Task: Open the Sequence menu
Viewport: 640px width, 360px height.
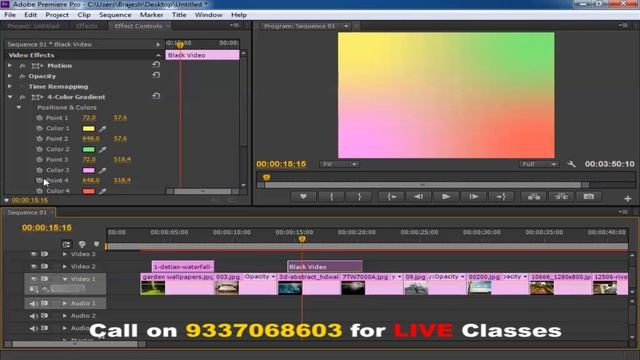Action: point(115,15)
